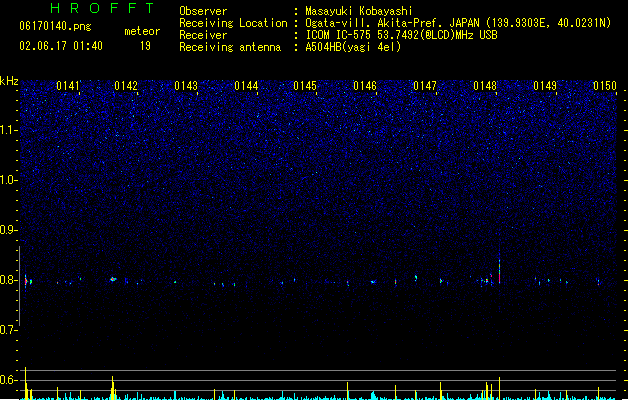Click the 0145 time marker

click(x=305, y=86)
